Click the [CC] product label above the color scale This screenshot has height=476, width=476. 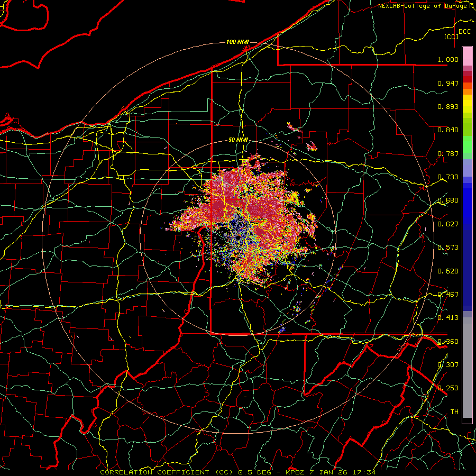(x=452, y=36)
